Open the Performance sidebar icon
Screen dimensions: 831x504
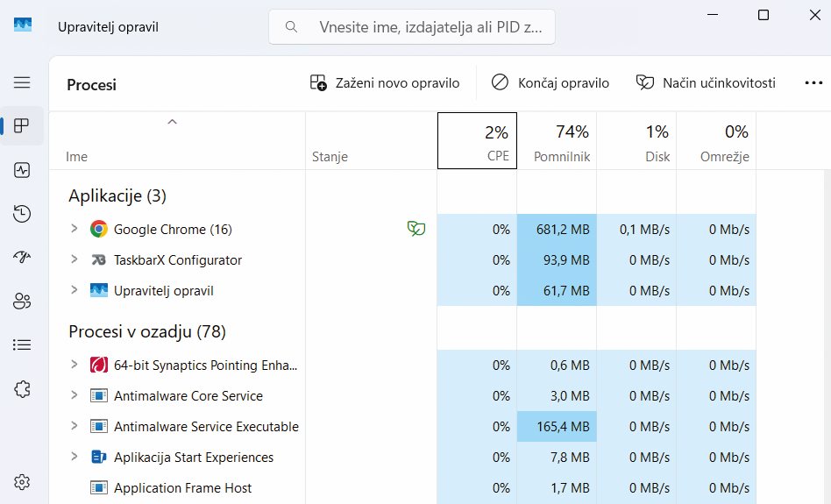[22, 170]
